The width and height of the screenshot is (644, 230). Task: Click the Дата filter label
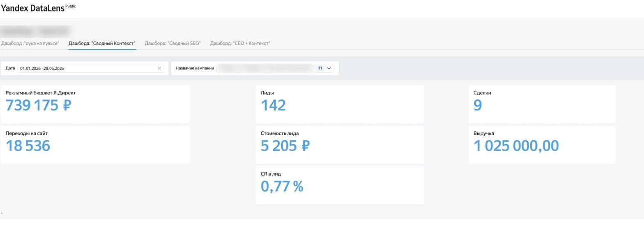click(10, 69)
